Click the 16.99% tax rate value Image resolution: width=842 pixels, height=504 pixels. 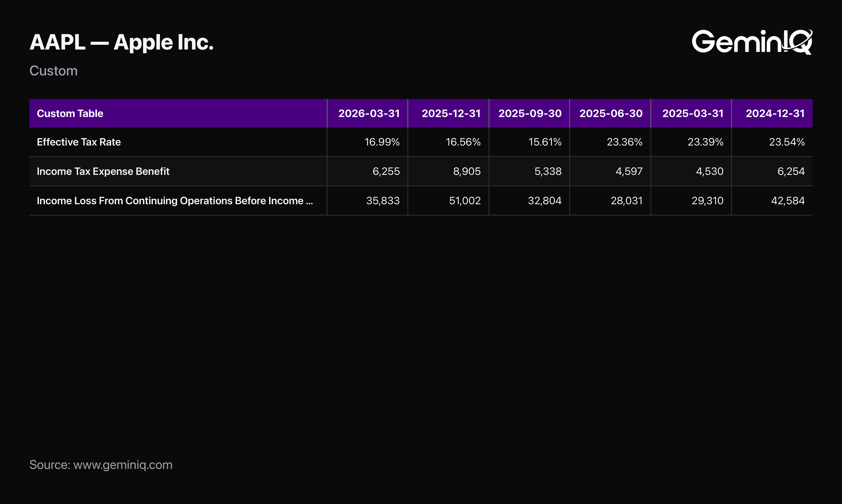[382, 142]
